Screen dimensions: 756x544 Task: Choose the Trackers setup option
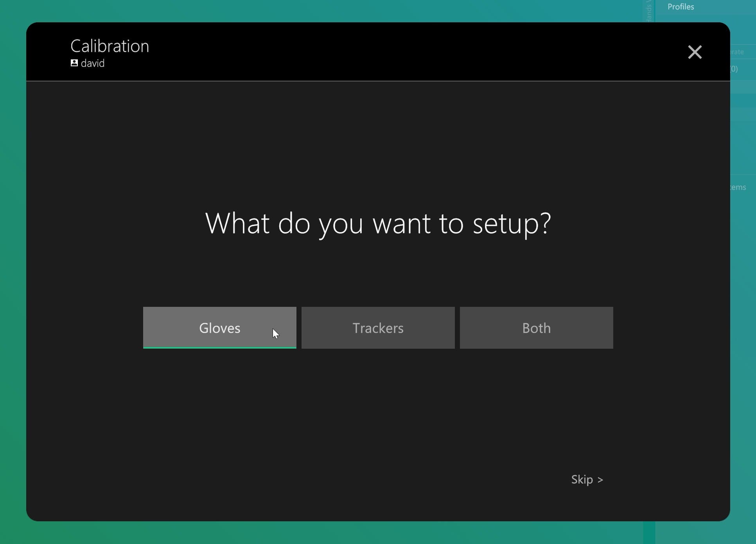tap(378, 328)
